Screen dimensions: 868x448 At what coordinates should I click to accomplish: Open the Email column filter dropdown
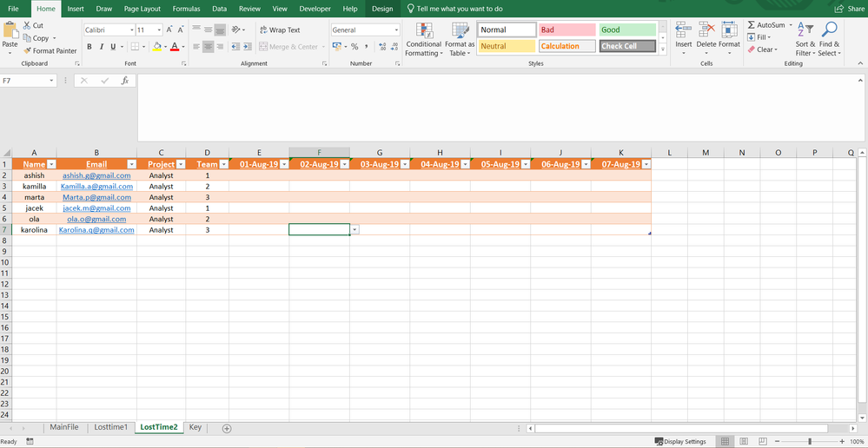(x=132, y=164)
